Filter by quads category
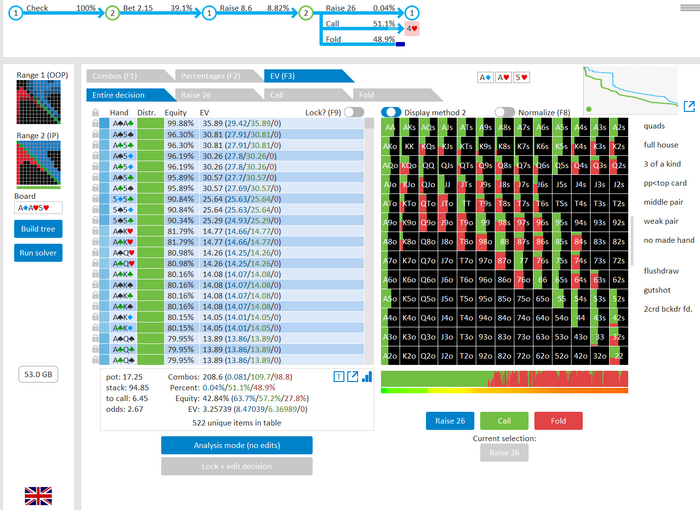This screenshot has width=700, height=510. (654, 126)
